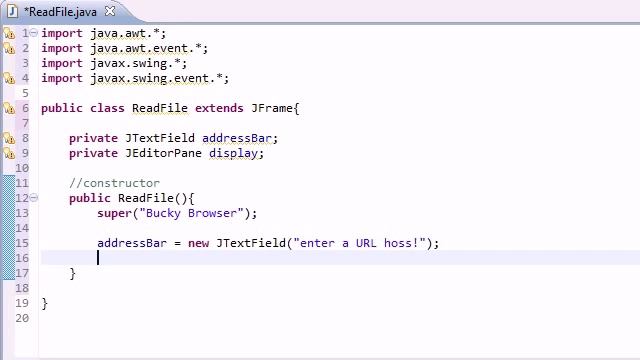Image resolution: width=640 pixels, height=360 pixels.
Task: Click the private keyword on line 8
Action: 93,138
